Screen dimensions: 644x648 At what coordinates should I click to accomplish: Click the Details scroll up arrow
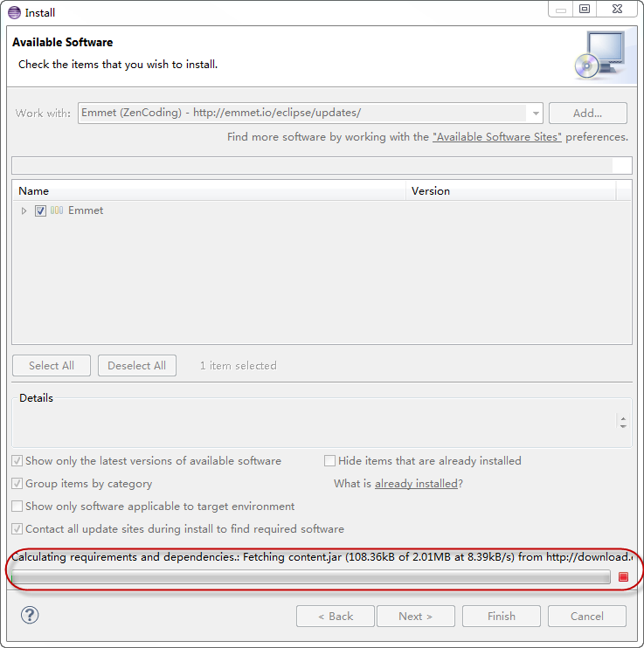click(x=623, y=418)
